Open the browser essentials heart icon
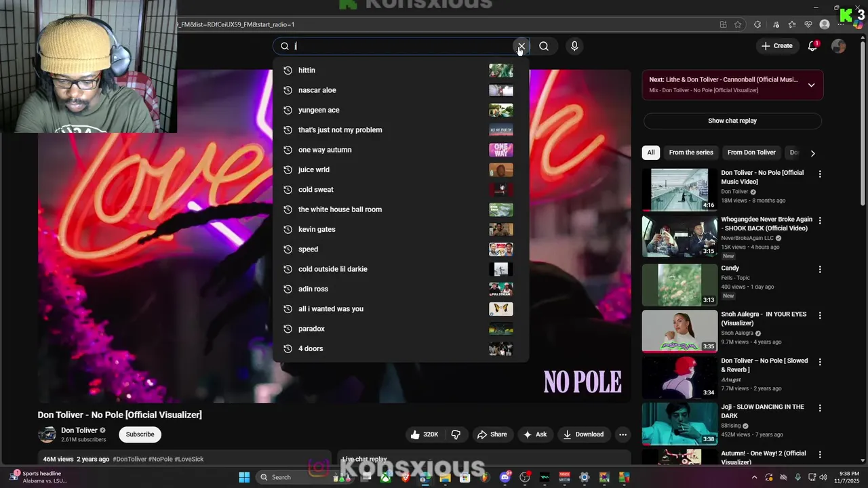The width and height of the screenshot is (868, 488). (x=808, y=24)
